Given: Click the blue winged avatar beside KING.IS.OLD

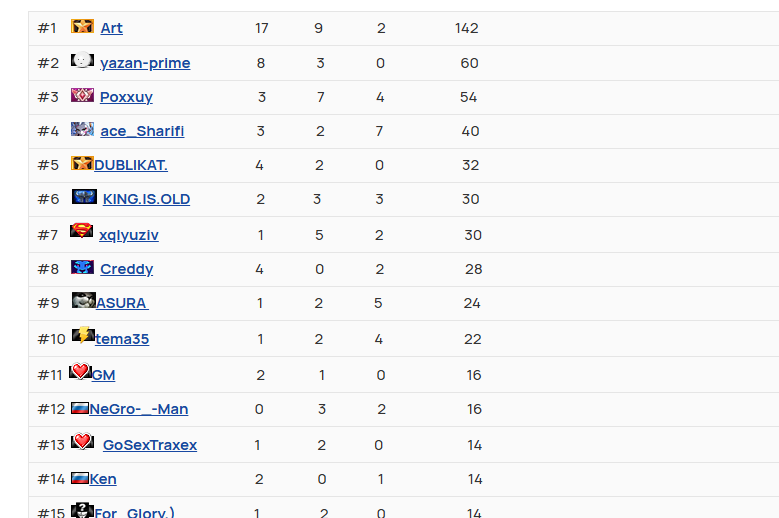Looking at the screenshot, I should click(84, 197).
